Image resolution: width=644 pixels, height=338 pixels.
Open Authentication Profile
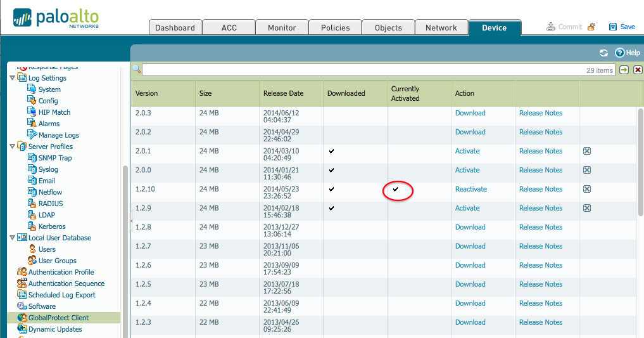[61, 272]
